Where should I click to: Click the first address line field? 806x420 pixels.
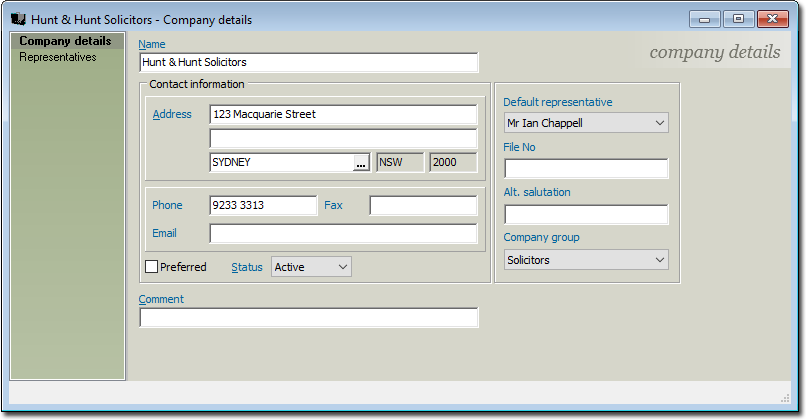343,115
